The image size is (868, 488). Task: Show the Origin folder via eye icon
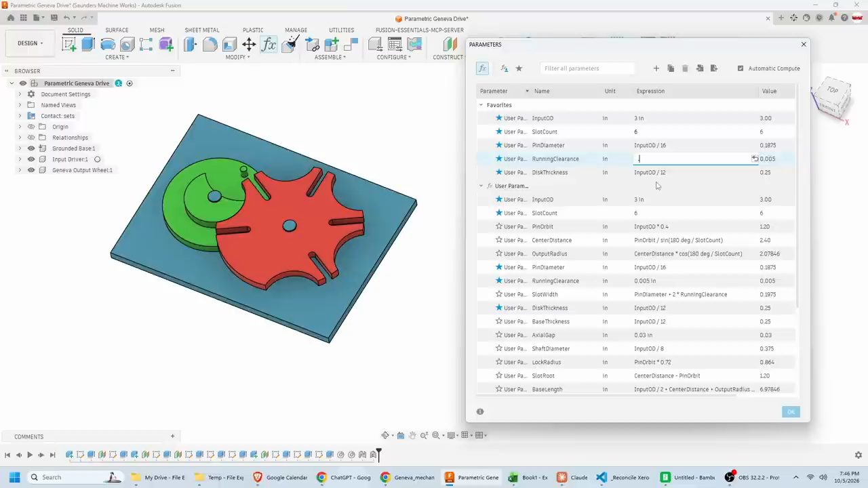tap(31, 127)
